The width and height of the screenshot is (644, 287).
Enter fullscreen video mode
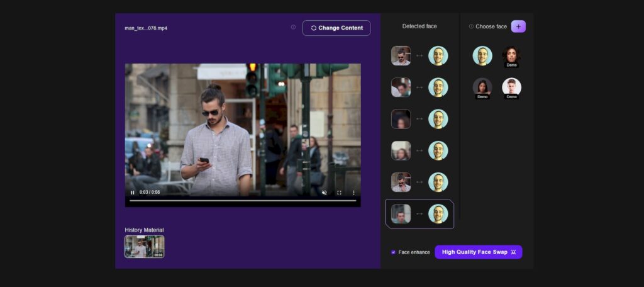[x=339, y=193]
